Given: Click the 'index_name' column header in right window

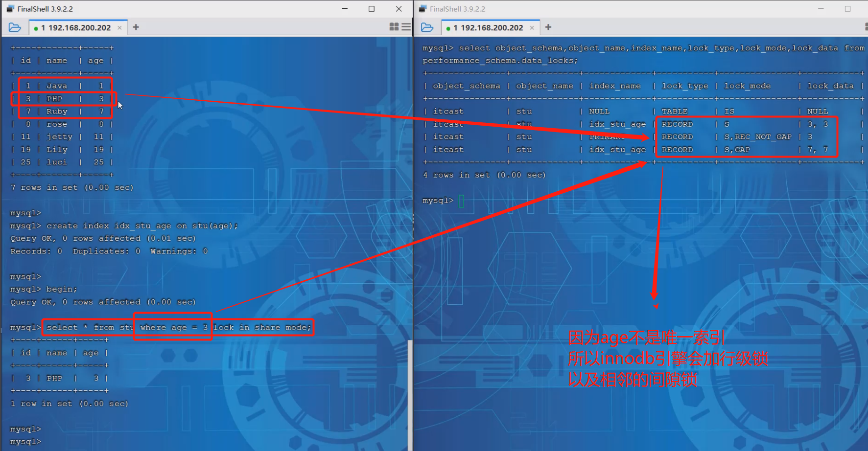Looking at the screenshot, I should (615, 86).
